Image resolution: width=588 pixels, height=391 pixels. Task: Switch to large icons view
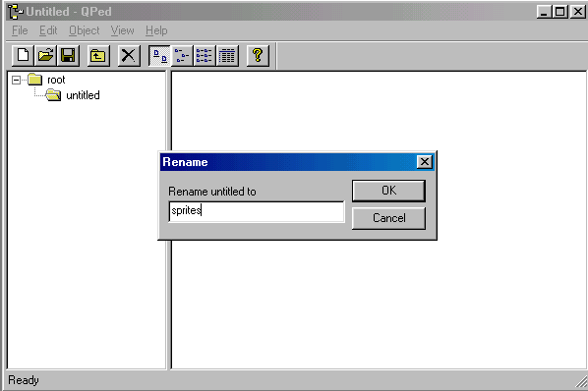[159, 55]
